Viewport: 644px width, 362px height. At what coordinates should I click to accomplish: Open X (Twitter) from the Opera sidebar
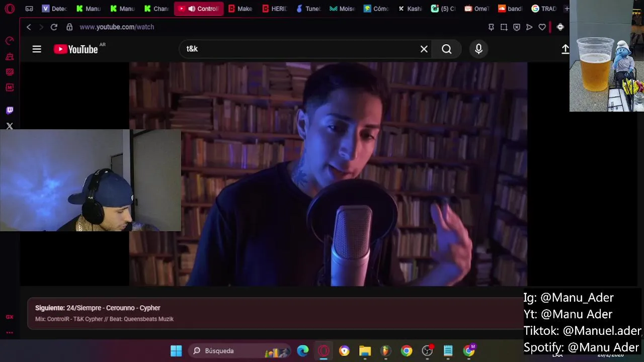pos(10,126)
